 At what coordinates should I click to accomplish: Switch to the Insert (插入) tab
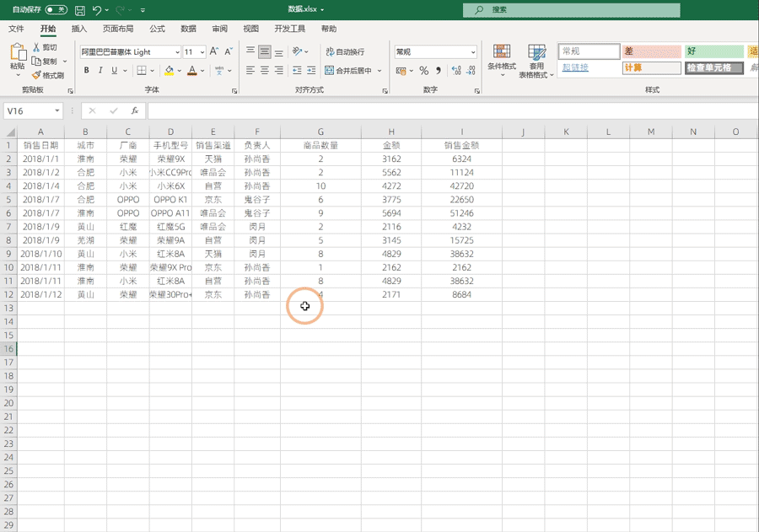tap(79, 29)
